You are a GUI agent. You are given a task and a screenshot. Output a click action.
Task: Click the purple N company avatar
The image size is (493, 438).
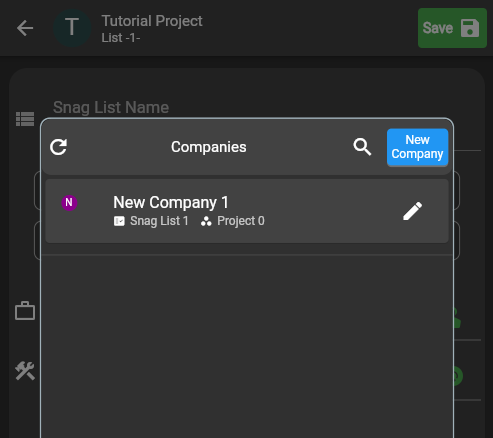[x=69, y=203]
